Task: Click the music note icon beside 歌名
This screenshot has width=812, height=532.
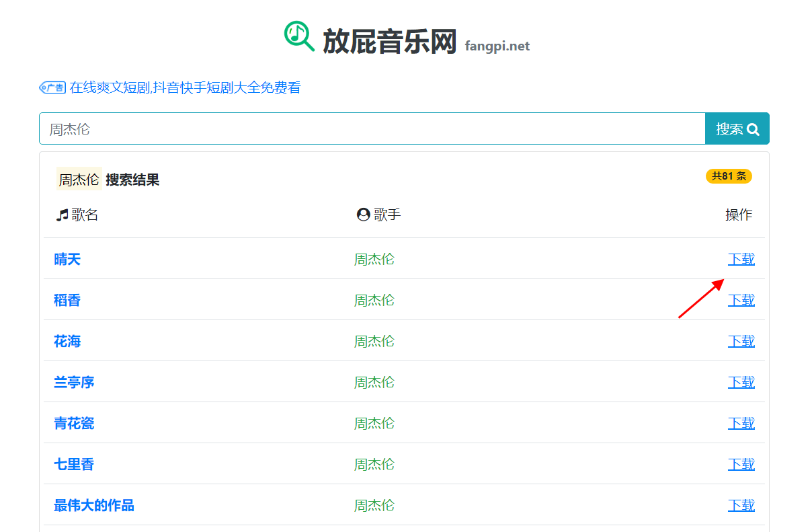Action: point(60,214)
